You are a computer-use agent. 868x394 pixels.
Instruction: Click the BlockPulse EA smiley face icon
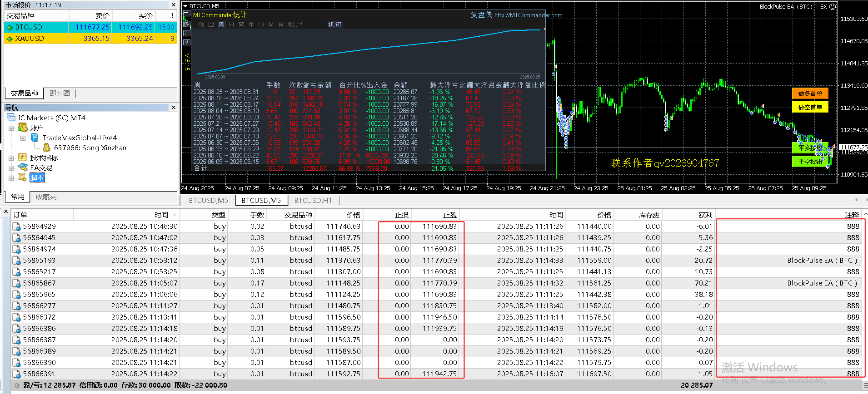tap(833, 7)
